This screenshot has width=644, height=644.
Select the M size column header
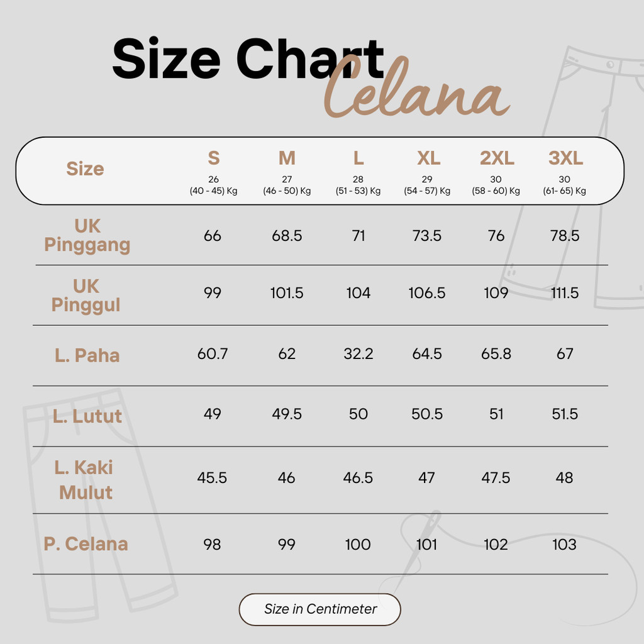[287, 158]
